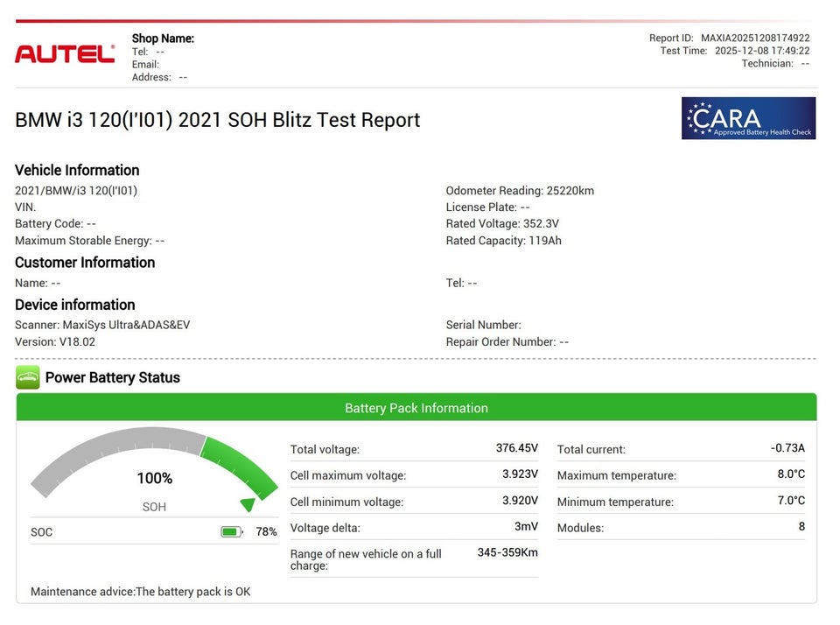This screenshot has height=625, width=840.
Task: Click the green SOC battery icon
Action: (231, 531)
